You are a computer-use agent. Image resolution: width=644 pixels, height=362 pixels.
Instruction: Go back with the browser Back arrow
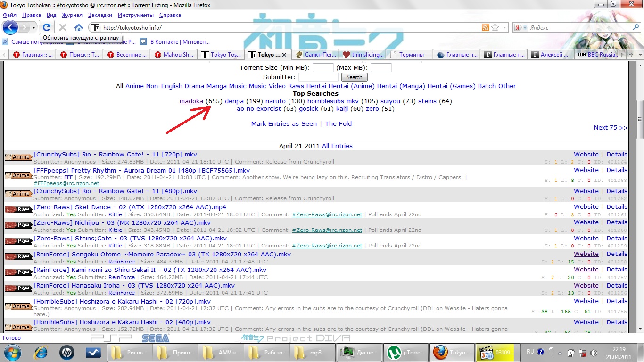pos(10,27)
